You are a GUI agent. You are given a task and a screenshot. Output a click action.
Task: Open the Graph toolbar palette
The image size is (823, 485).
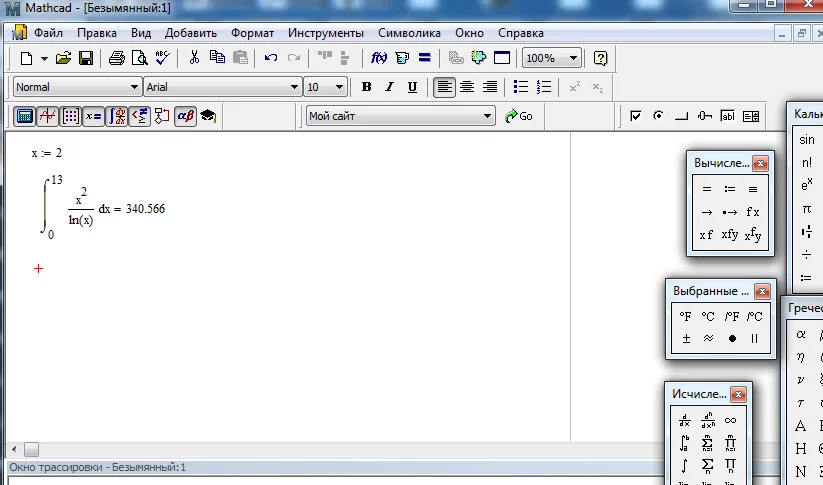[48, 116]
